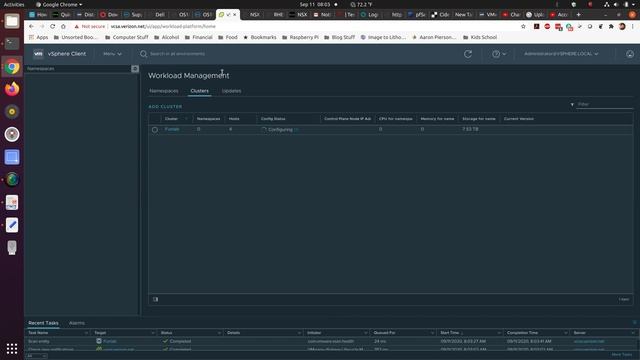Open the Google Chrome app menu in top bar
This screenshot has height=360, width=640.
tap(59, 4)
